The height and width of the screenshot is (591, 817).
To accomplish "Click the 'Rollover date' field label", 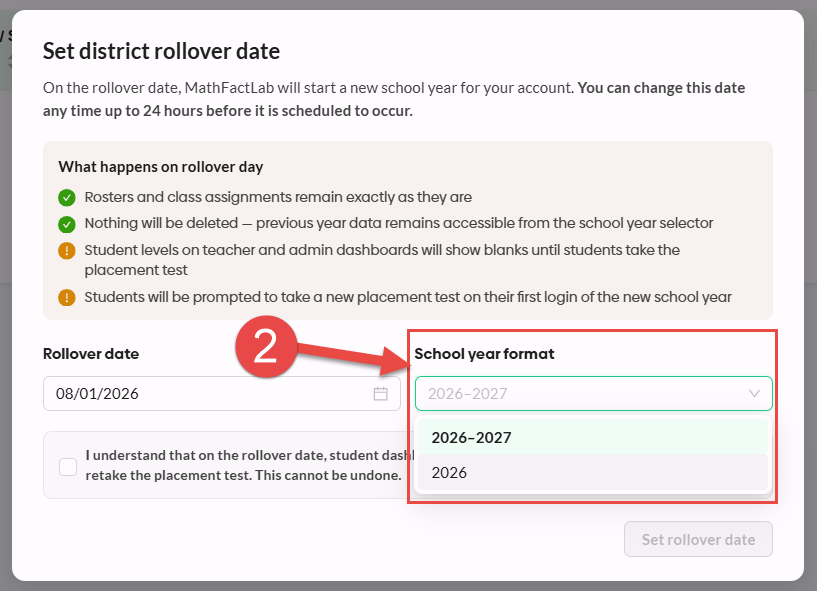I will 91,354.
